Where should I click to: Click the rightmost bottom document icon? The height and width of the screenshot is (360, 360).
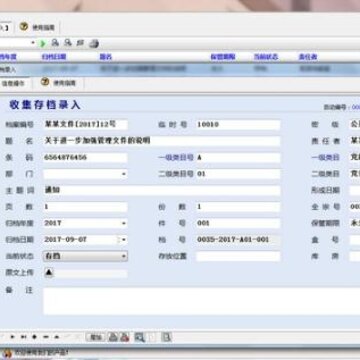tap(166, 337)
